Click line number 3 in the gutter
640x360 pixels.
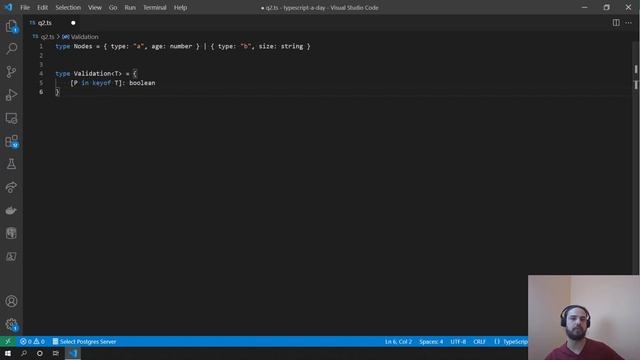(41, 64)
